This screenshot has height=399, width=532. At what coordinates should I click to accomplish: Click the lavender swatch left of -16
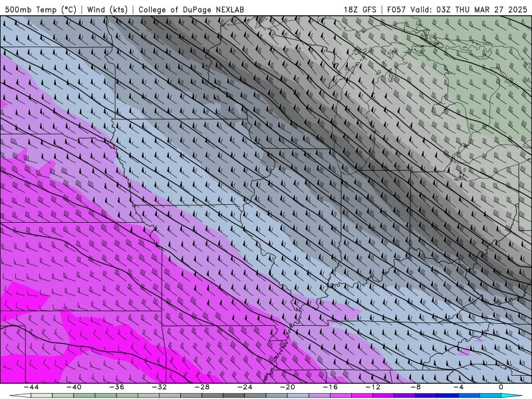(319, 396)
